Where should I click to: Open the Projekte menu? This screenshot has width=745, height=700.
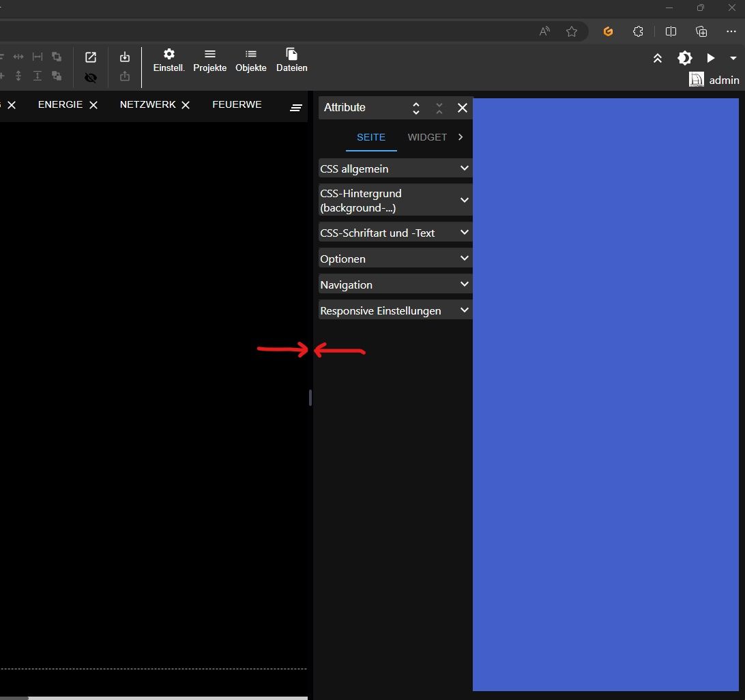(209, 60)
